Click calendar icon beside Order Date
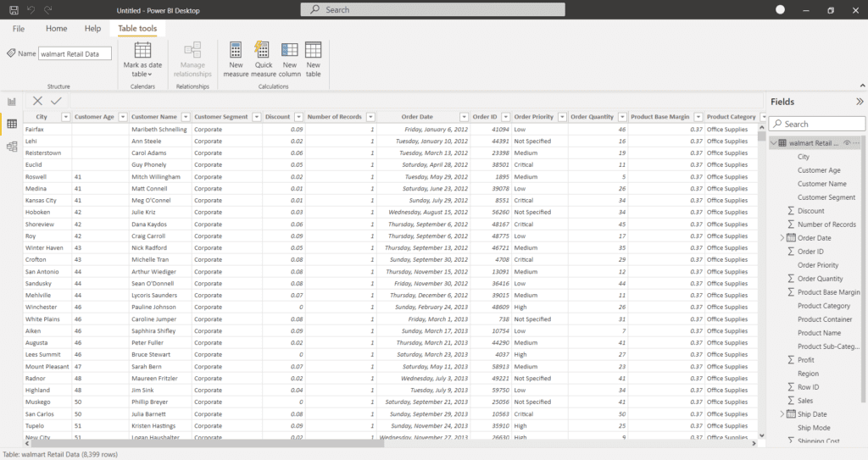The width and height of the screenshot is (868, 460). [791, 238]
